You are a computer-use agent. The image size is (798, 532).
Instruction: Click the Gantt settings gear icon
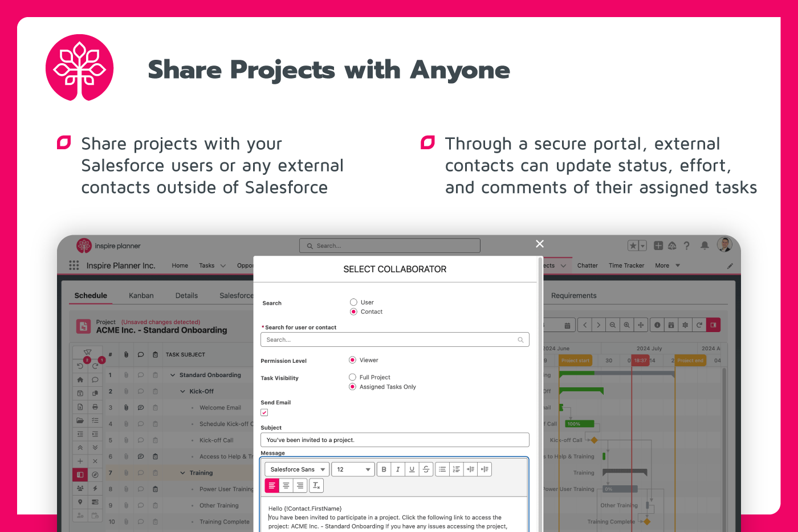pyautogui.click(x=685, y=325)
